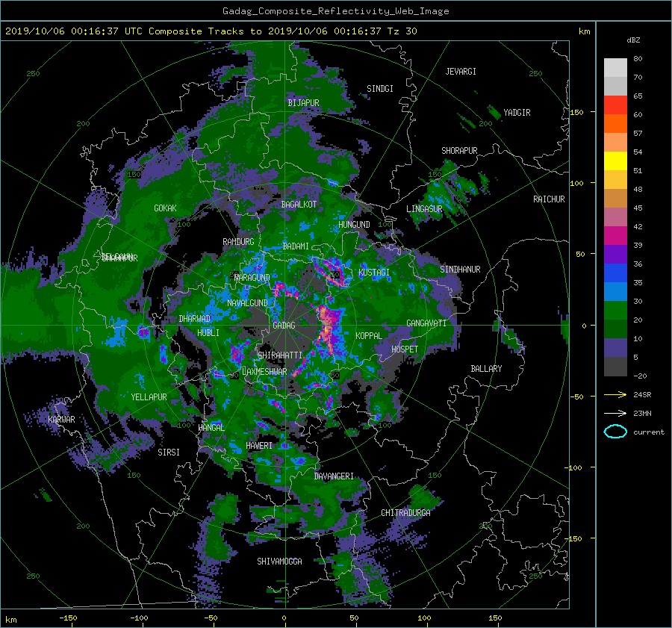Click the HANGAL city label

[211, 428]
